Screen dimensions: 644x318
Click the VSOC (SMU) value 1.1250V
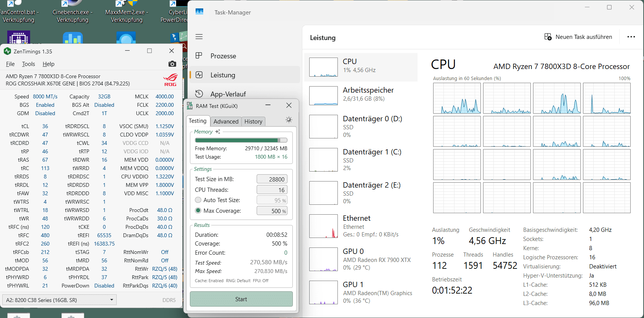165,126
